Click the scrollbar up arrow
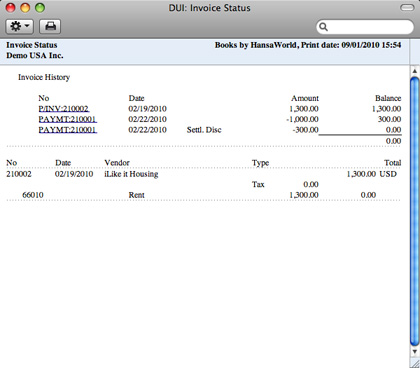Viewport: 420px width, 368px height. coord(414,71)
